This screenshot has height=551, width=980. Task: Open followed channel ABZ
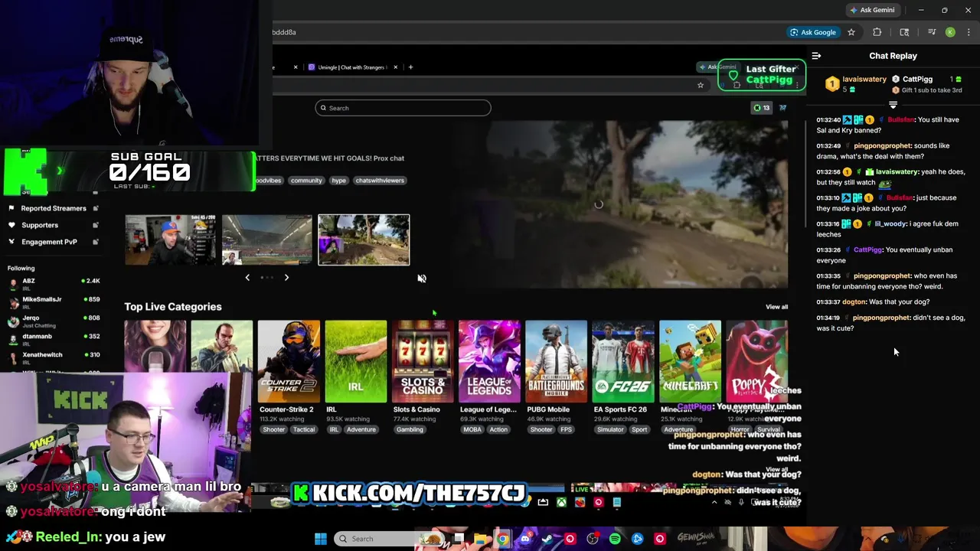[x=54, y=283]
